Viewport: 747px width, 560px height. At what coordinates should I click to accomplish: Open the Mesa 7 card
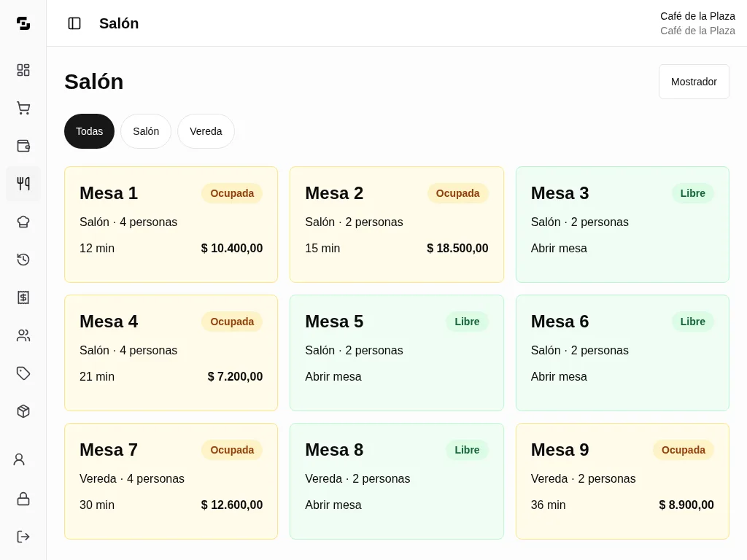(171, 481)
